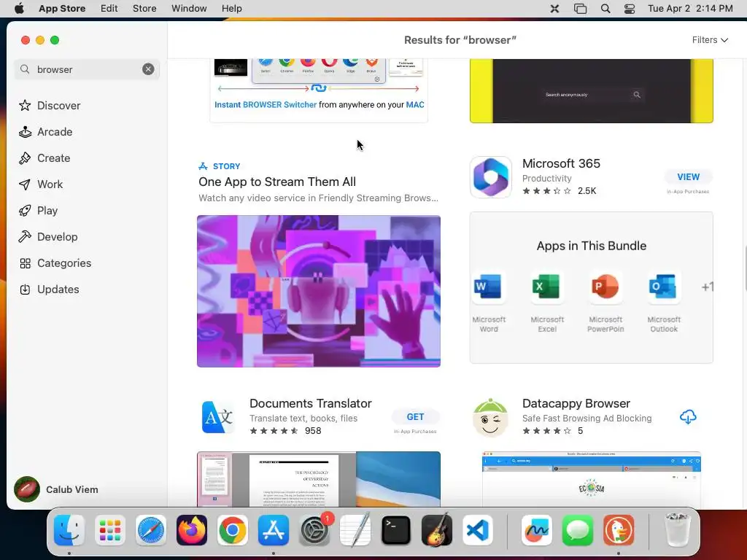Open the Datacappy Browser title link
This screenshot has height=560, width=747.
coord(576,403)
